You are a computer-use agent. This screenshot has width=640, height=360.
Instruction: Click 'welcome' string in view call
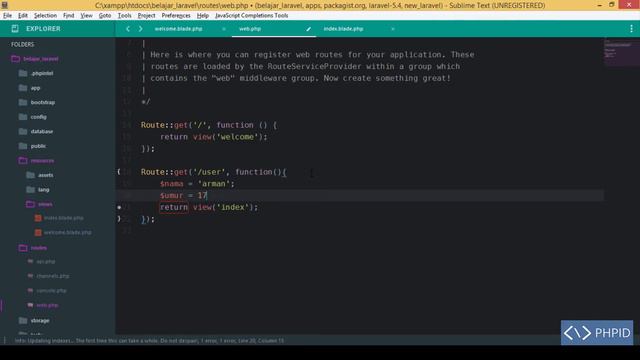click(x=237, y=137)
